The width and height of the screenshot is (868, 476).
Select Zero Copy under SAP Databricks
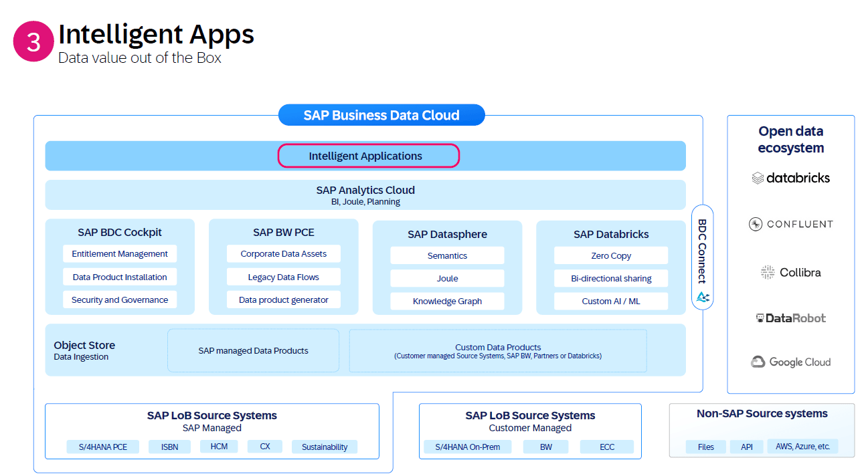coord(610,255)
